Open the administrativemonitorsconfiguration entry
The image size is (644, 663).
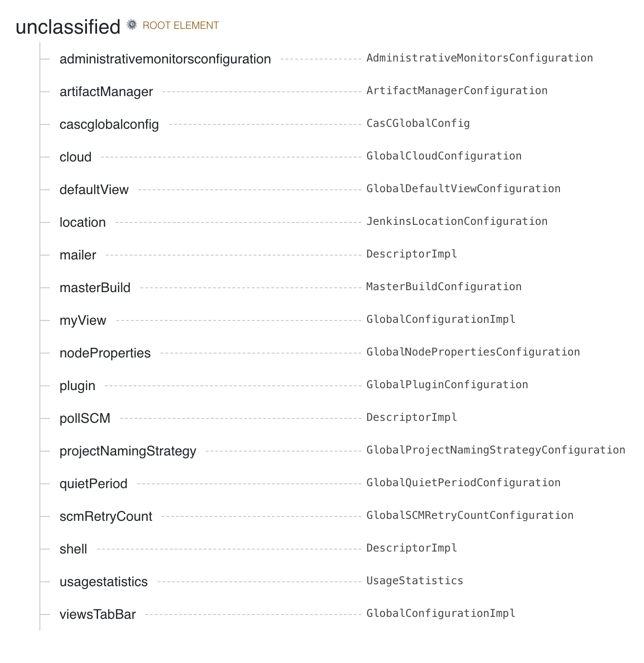click(165, 59)
